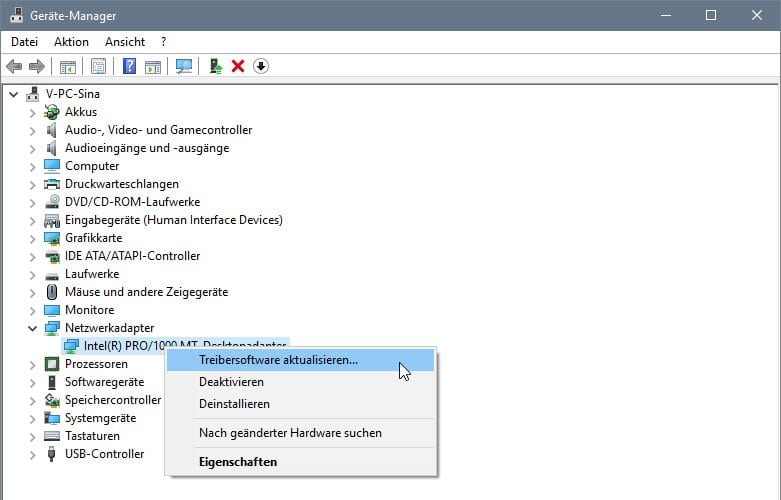Click the Intel(R) PRO/1000 adapter icon
Viewport: 781px width, 500px height.
tap(71, 346)
